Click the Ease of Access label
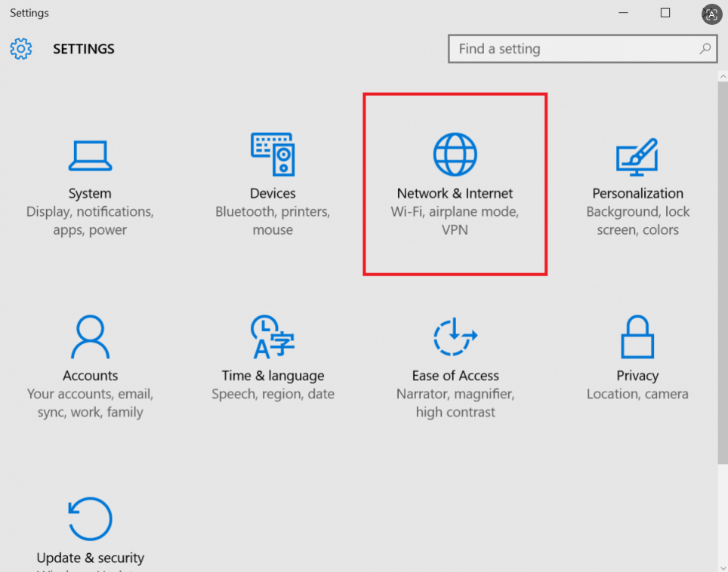This screenshot has height=572, width=728. (455, 375)
